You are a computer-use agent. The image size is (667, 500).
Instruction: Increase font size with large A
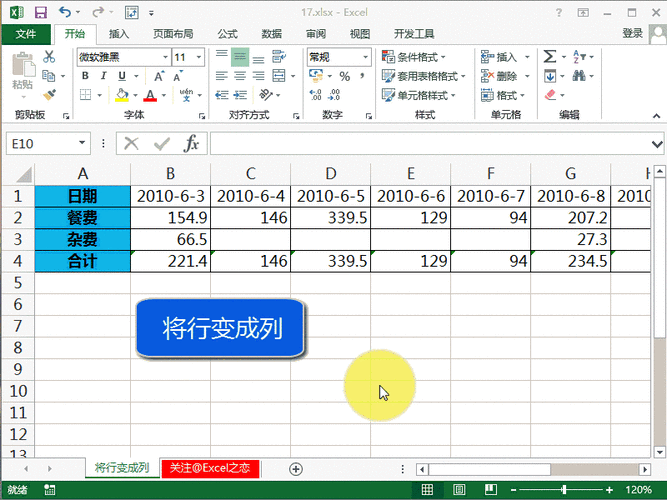159,76
